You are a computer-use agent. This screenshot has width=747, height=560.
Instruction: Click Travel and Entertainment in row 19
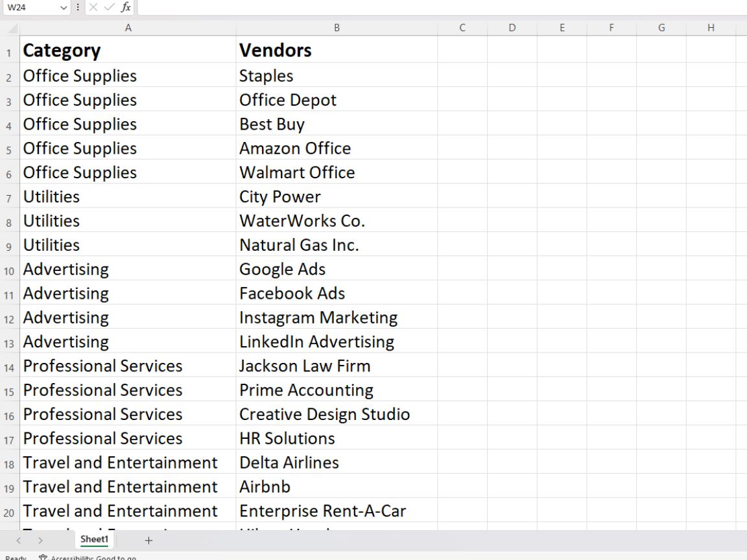(x=128, y=487)
